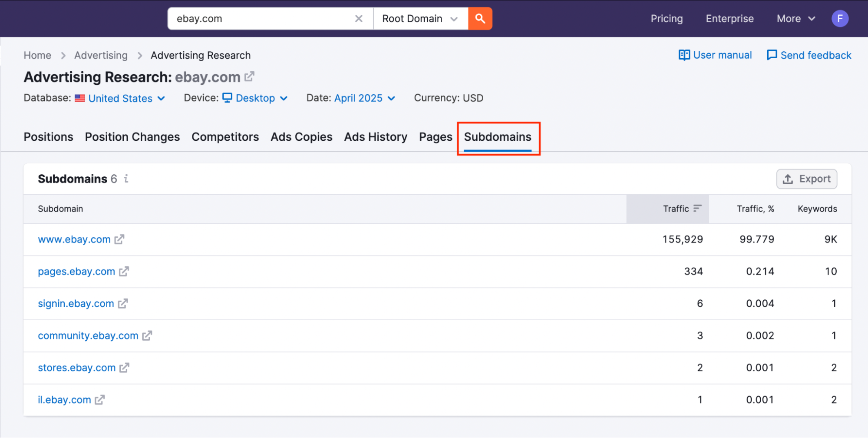This screenshot has width=868, height=438.
Task: Click the User manual book icon
Action: coord(684,55)
